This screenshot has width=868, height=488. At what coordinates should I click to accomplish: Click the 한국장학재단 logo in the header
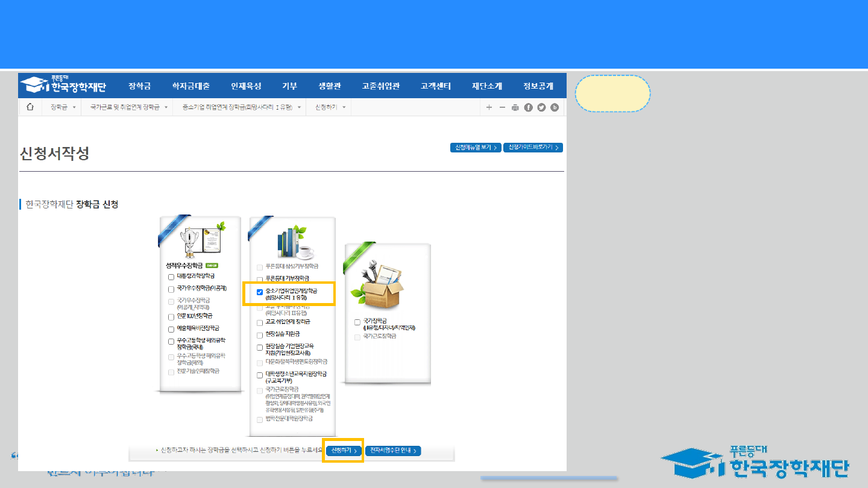coord(63,86)
